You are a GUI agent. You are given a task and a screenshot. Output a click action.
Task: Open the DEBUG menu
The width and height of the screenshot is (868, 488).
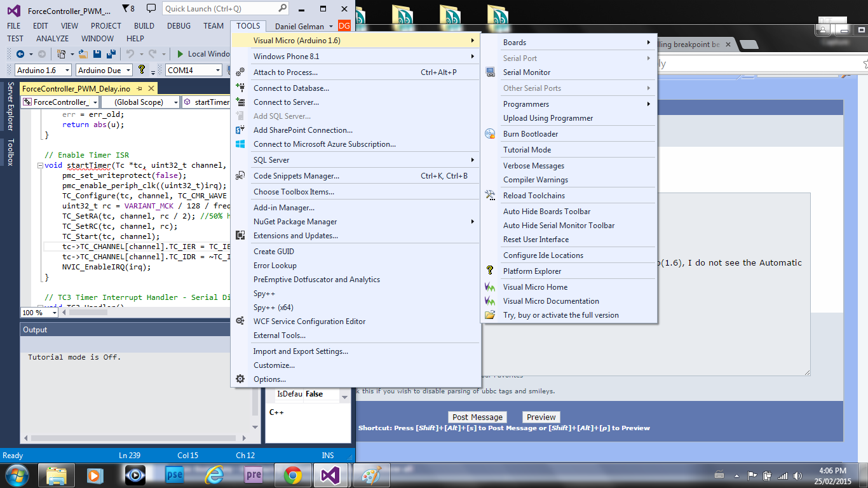(x=179, y=26)
